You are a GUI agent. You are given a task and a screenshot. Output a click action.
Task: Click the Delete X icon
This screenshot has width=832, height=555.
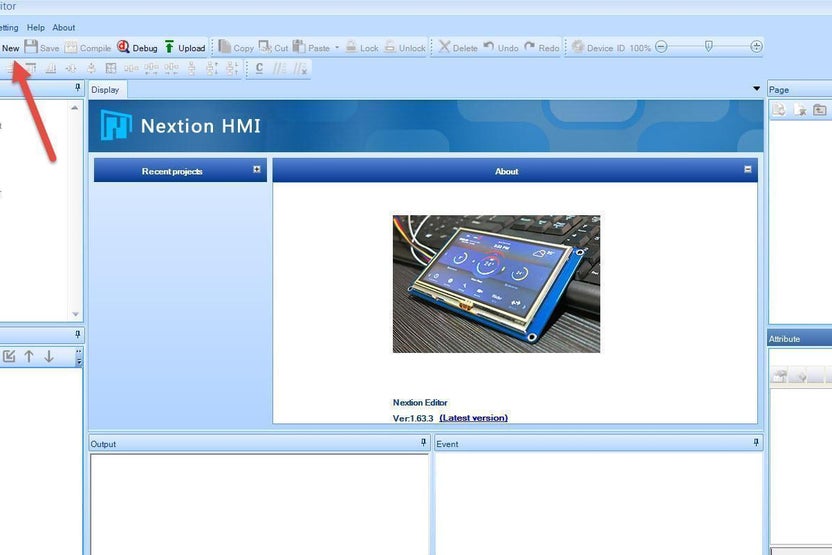point(444,47)
